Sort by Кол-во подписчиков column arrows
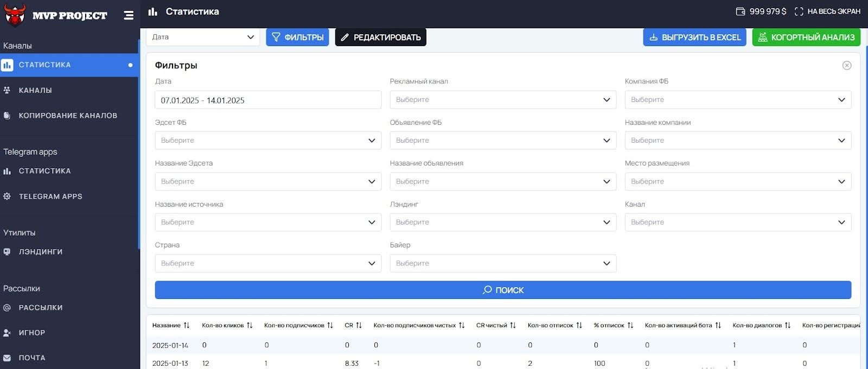868x369 pixels. [330, 326]
